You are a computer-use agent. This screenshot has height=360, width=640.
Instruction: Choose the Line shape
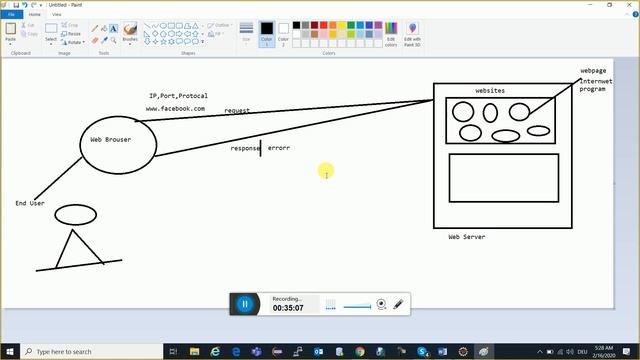pyautogui.click(x=147, y=26)
